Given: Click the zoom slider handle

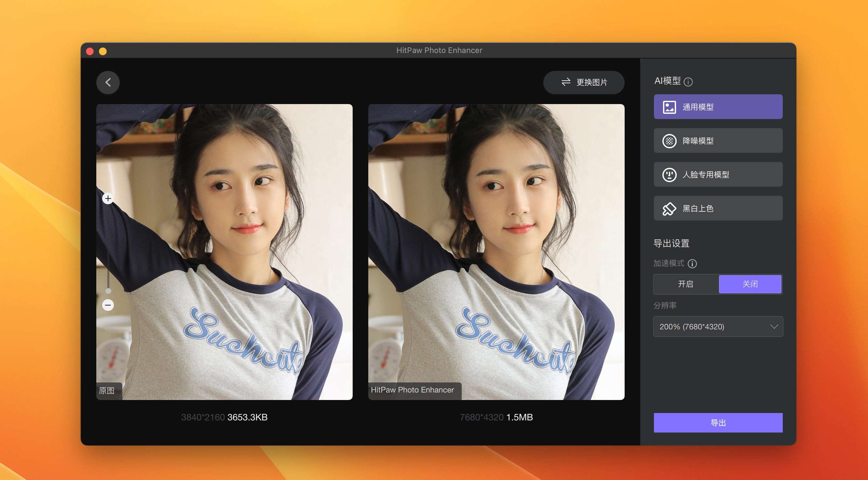Looking at the screenshot, I should (108, 291).
